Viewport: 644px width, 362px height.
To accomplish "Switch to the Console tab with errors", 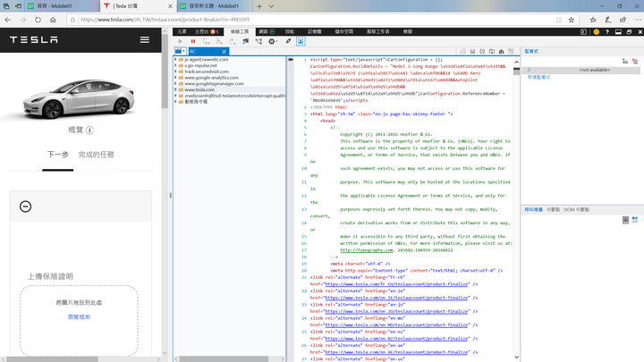I will tap(207, 31).
